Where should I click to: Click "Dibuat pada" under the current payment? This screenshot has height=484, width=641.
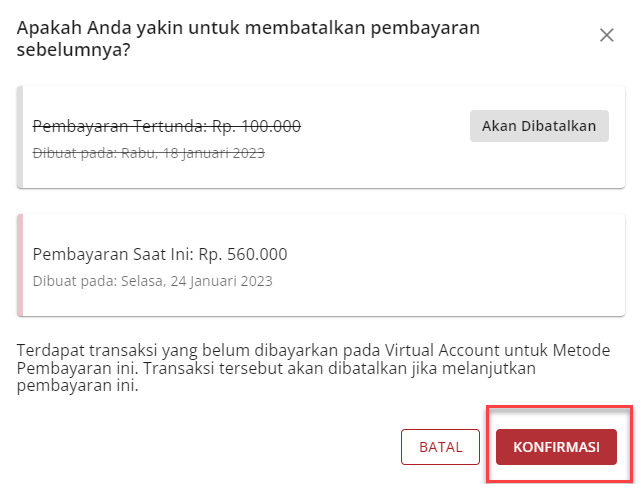(x=75, y=281)
